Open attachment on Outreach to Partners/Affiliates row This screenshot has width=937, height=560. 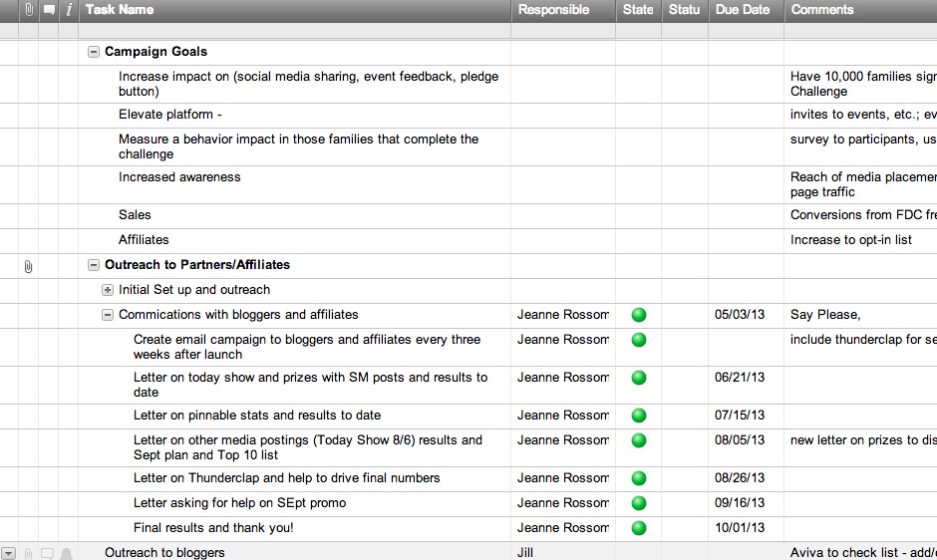28,267
